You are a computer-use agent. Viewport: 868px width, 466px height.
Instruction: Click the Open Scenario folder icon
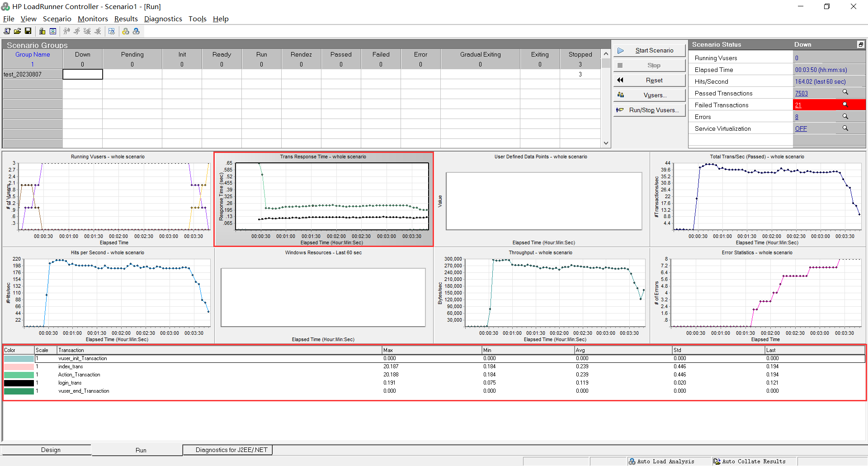click(x=17, y=31)
